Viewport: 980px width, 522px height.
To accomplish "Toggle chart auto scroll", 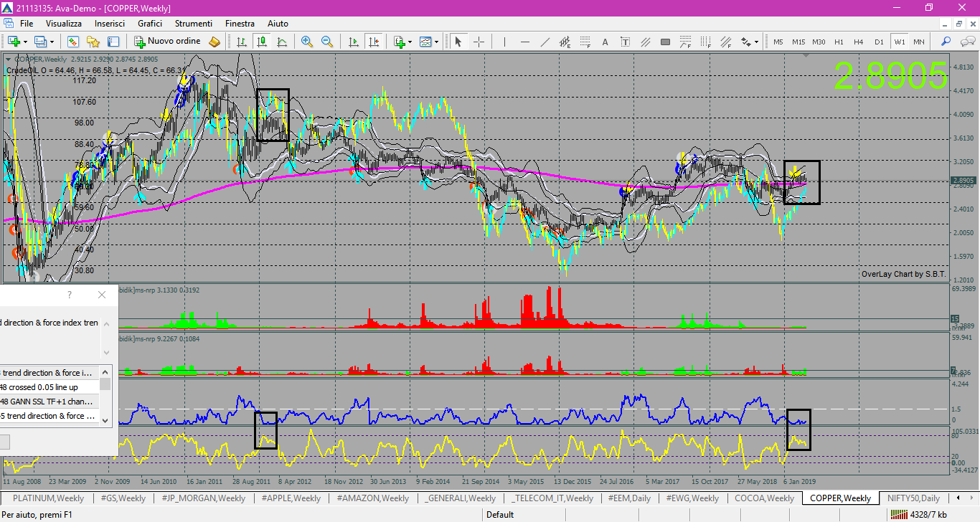I will pyautogui.click(x=354, y=42).
